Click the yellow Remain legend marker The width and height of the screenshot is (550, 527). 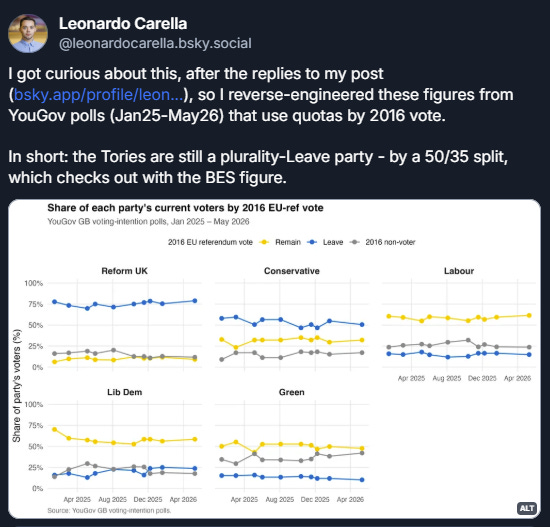[x=264, y=242]
